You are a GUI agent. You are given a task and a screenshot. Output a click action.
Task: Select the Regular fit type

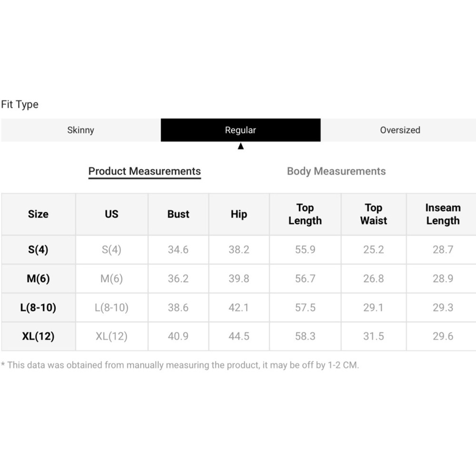click(x=240, y=130)
